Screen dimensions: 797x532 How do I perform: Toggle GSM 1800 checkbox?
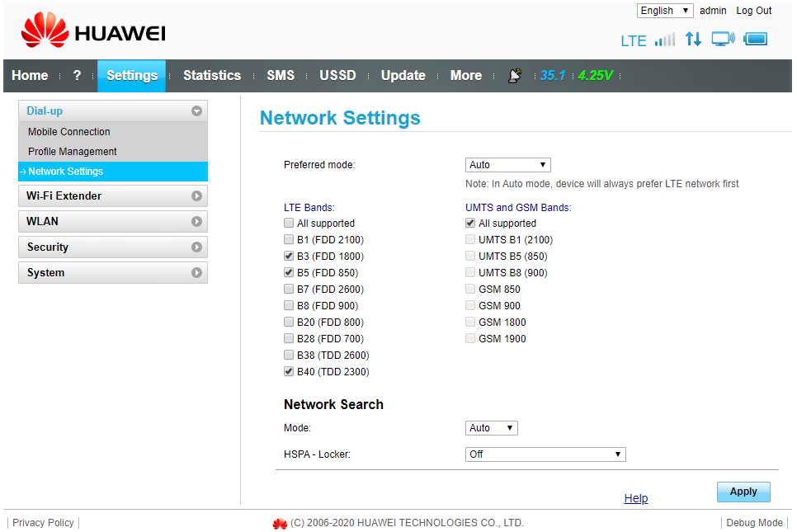click(x=470, y=322)
